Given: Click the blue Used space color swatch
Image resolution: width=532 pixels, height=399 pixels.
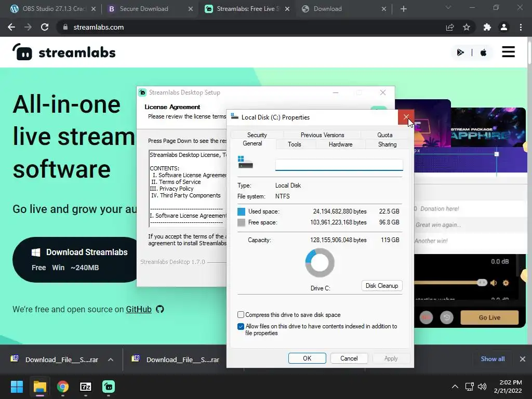Looking at the screenshot, I should pyautogui.click(x=241, y=211).
